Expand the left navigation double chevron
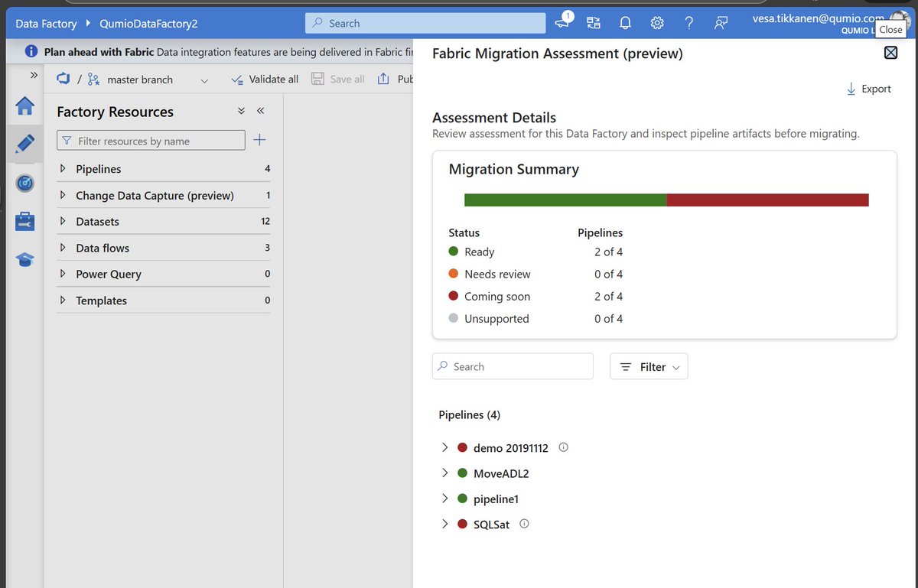 (34, 75)
